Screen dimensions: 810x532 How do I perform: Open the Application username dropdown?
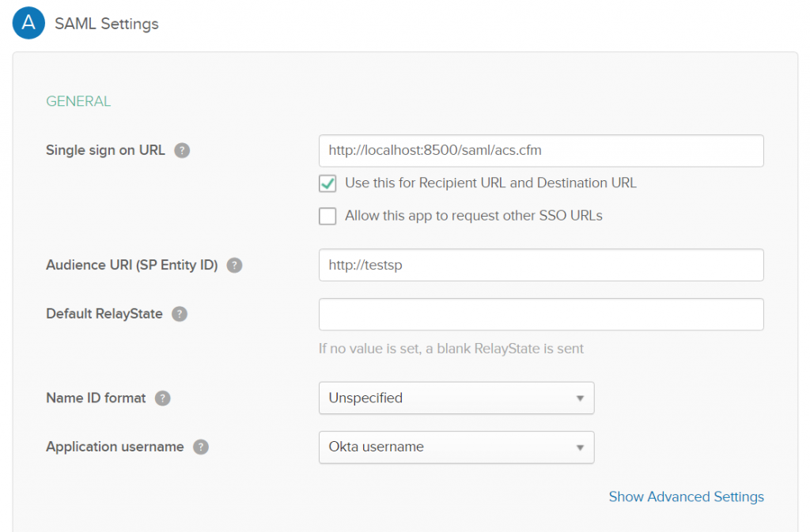coord(456,447)
